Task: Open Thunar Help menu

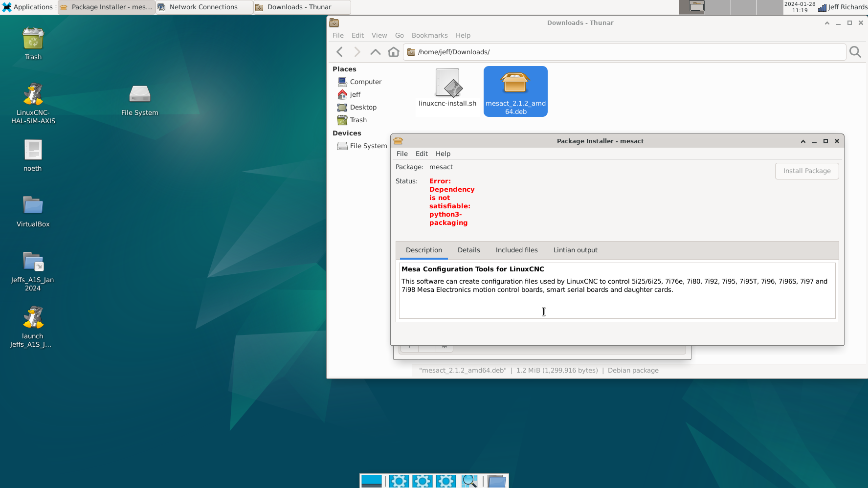Action: pos(463,35)
